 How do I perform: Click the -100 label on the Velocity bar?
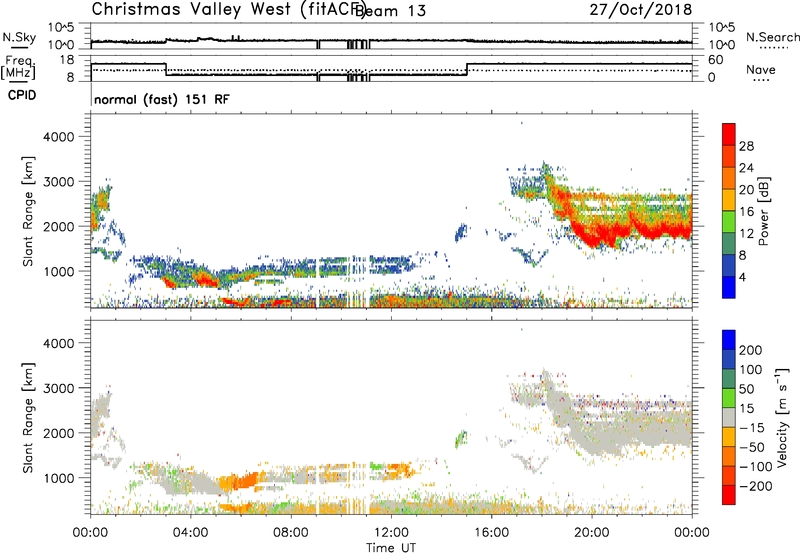756,467
